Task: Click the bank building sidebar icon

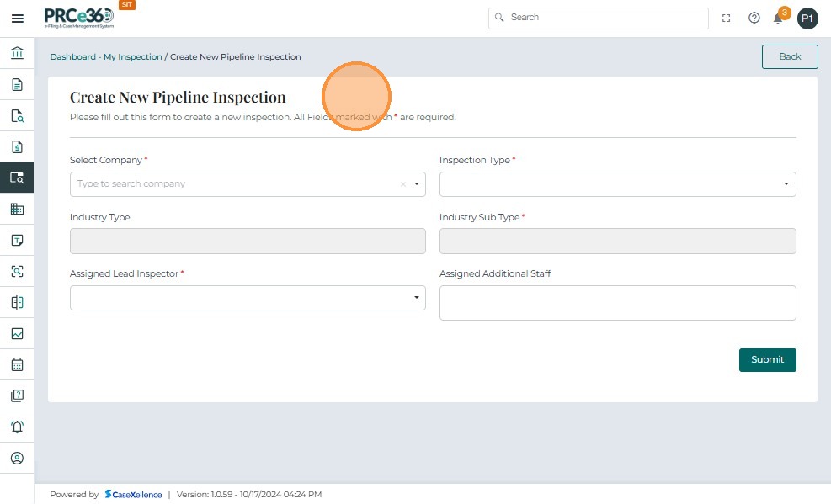Action: click(17, 54)
